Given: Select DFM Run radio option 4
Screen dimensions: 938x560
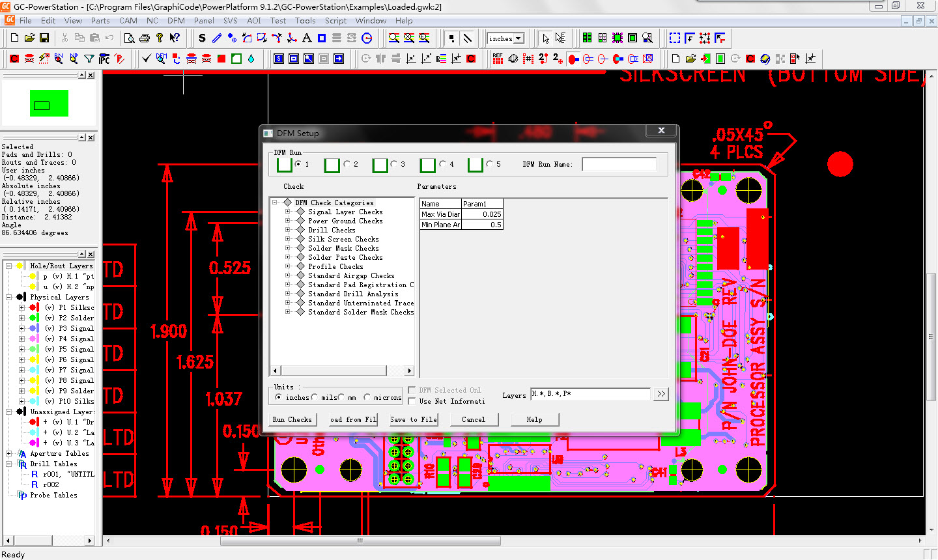Looking at the screenshot, I should coord(443,164).
